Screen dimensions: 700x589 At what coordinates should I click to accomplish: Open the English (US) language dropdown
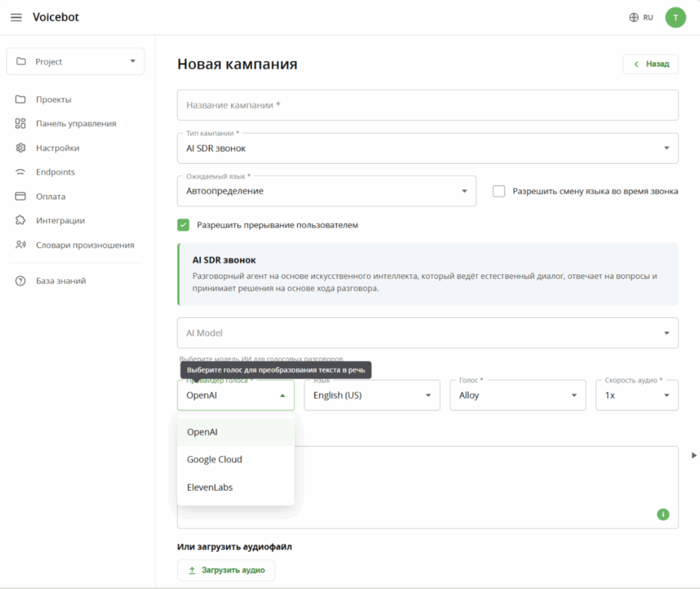372,395
